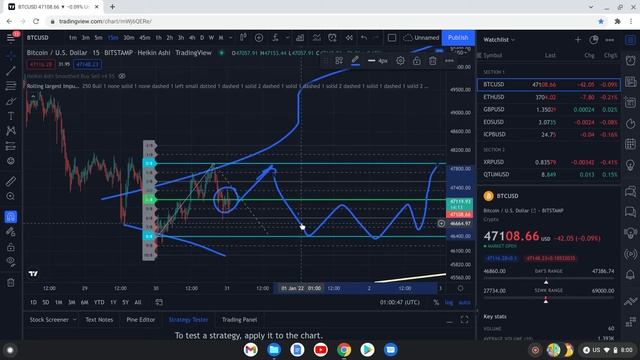Set the All date range
The width and height of the screenshot is (640, 360).
click(138, 302)
